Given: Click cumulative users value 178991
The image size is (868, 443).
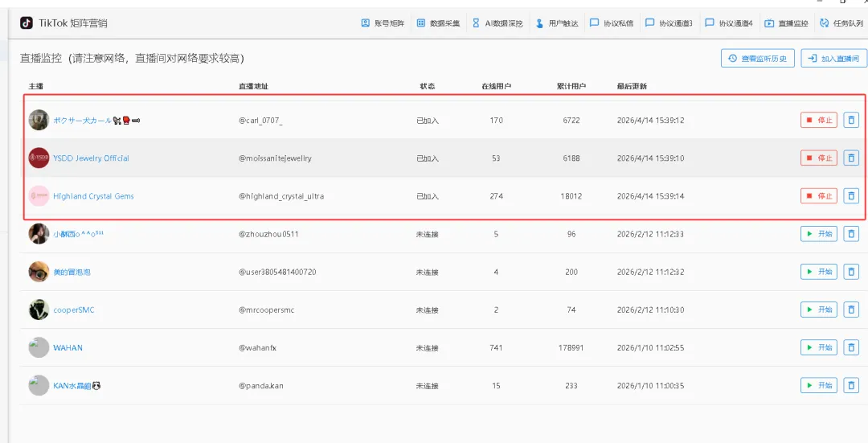Looking at the screenshot, I should [x=571, y=348].
